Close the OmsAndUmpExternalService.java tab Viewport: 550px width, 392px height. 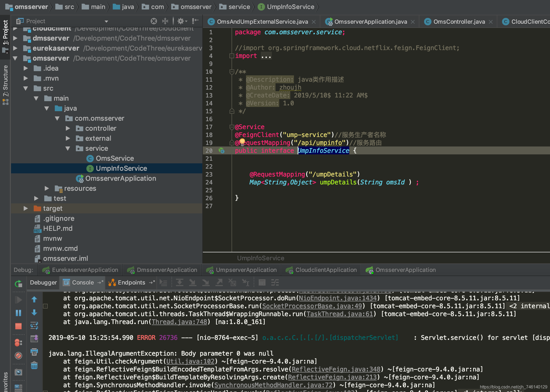[314, 22]
